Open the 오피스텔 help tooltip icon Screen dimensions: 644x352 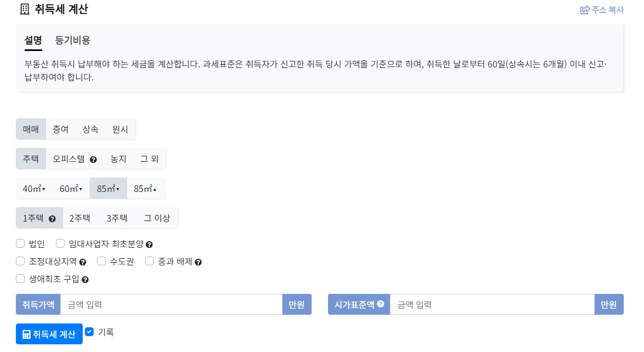pyautogui.click(x=94, y=160)
